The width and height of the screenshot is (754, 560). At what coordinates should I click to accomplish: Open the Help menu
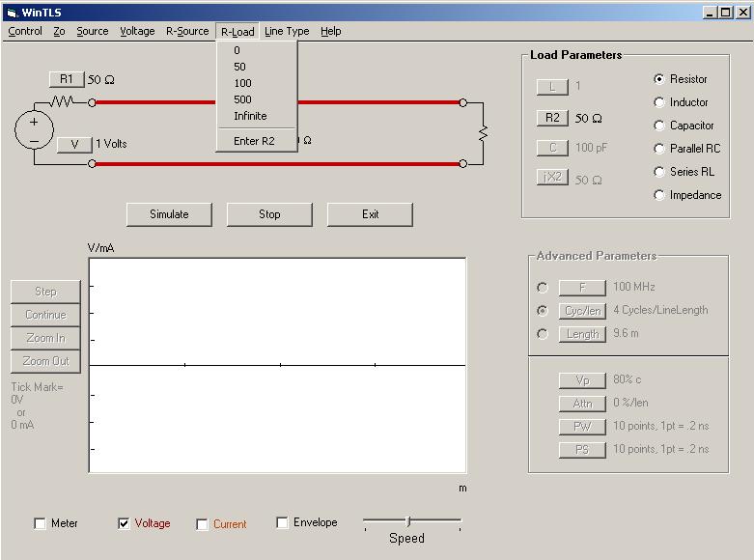point(331,31)
